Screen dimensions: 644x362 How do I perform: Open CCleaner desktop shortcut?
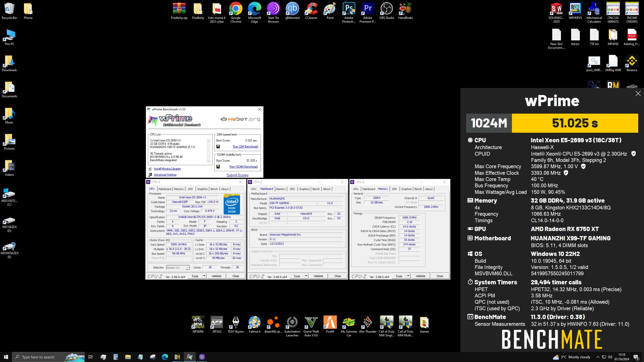[311, 11]
